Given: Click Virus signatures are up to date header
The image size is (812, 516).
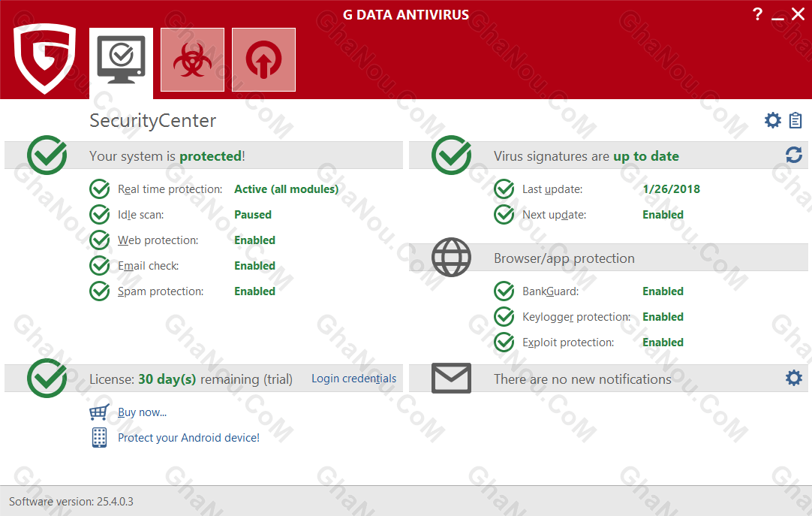Looking at the screenshot, I should (586, 156).
